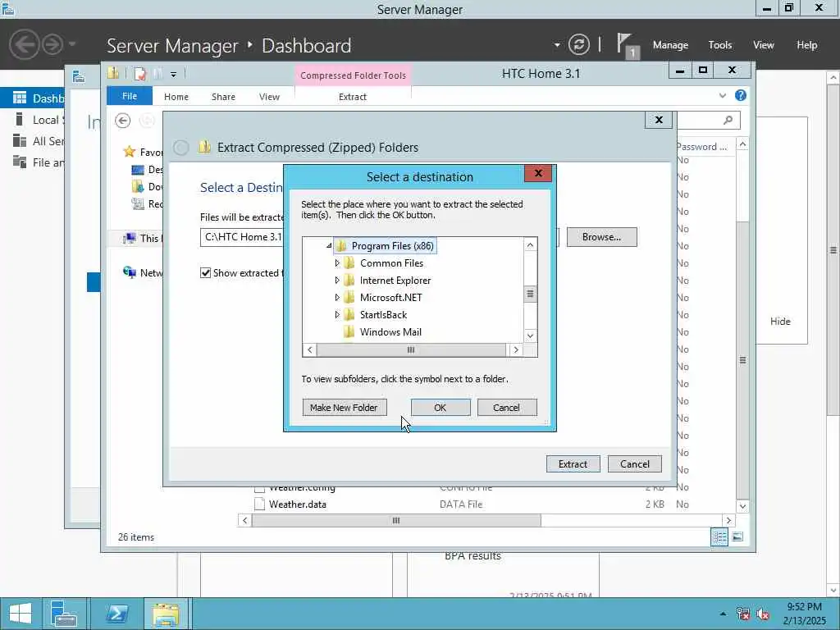Open Explorer help question mark icon
The image size is (840, 630).
741,95
